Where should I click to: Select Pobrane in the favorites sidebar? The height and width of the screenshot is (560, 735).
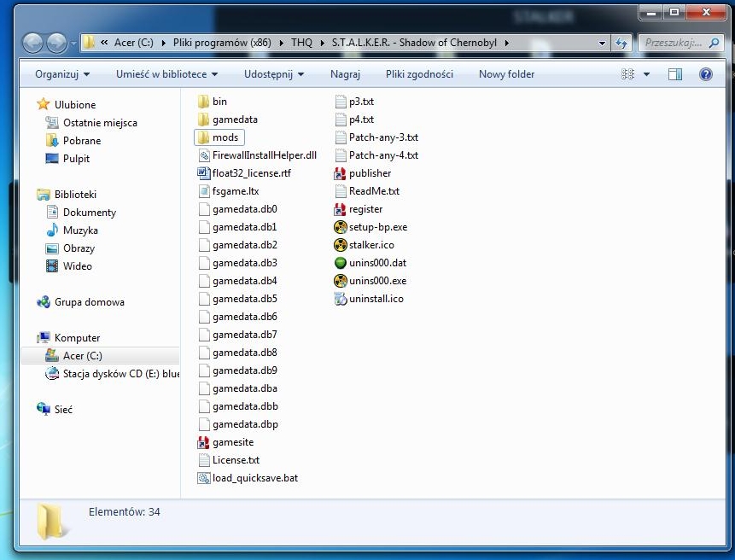(x=82, y=141)
